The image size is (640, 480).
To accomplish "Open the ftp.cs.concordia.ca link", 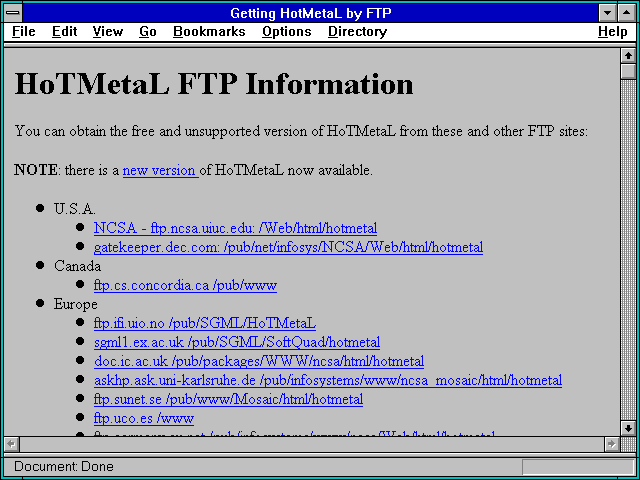I will coord(185,285).
